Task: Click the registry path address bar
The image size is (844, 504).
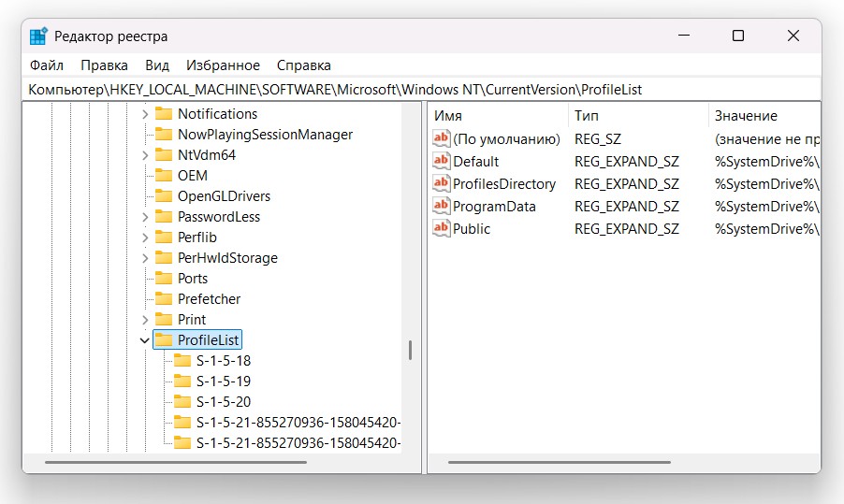Action: click(421, 90)
